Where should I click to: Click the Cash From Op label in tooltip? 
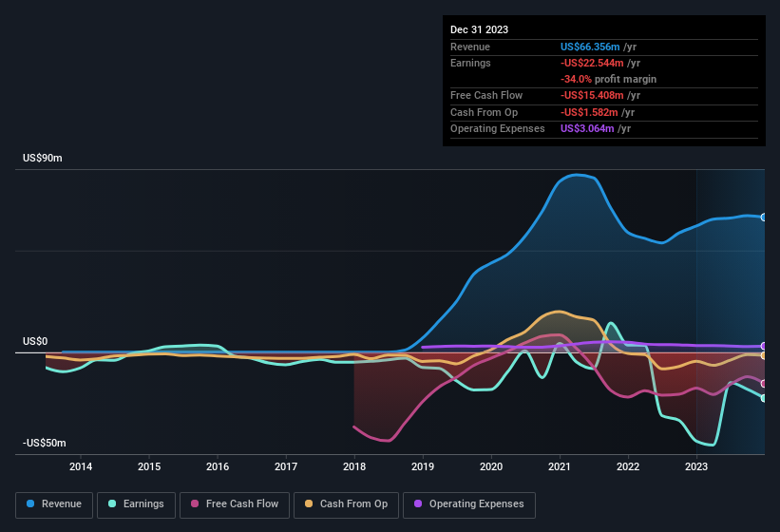(x=484, y=112)
